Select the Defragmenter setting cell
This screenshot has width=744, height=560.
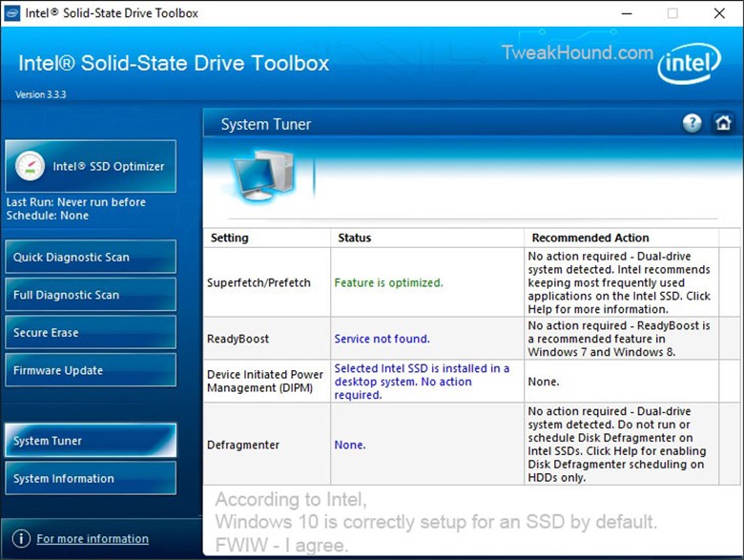267,445
